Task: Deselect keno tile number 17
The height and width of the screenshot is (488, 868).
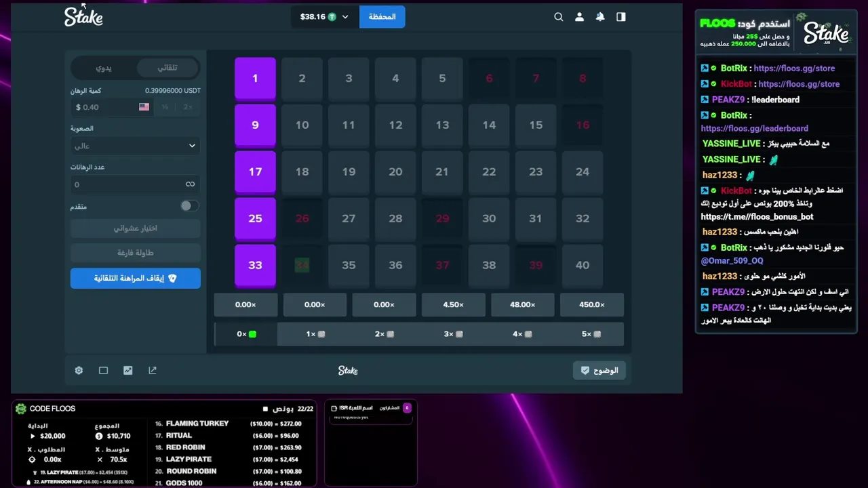Action: click(255, 172)
